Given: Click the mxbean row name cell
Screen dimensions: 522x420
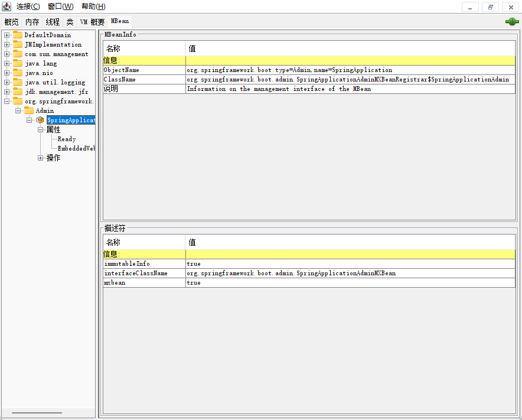Looking at the screenshot, I should (144, 283).
